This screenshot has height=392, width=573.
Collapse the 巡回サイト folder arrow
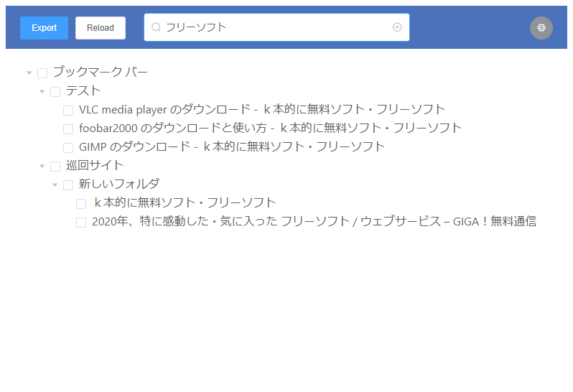(42, 167)
